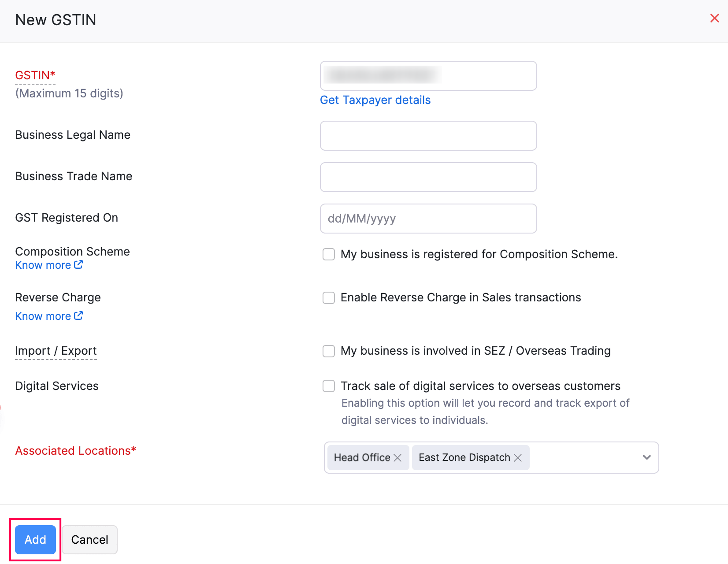This screenshot has height=564, width=728.
Task: Expand the Associated Locations dropdown
Action: coord(646,457)
